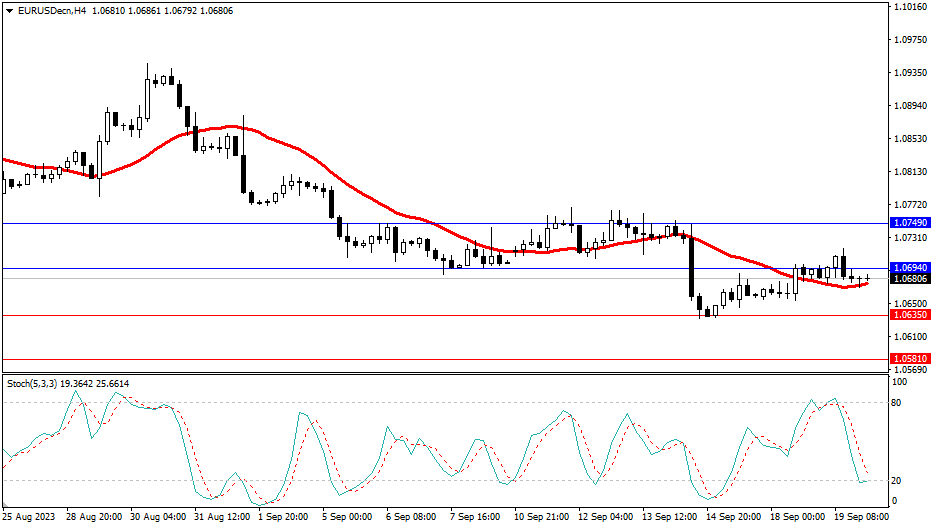Select the 1.08130 value on price scale
The height and width of the screenshot is (527, 934).
coord(909,172)
